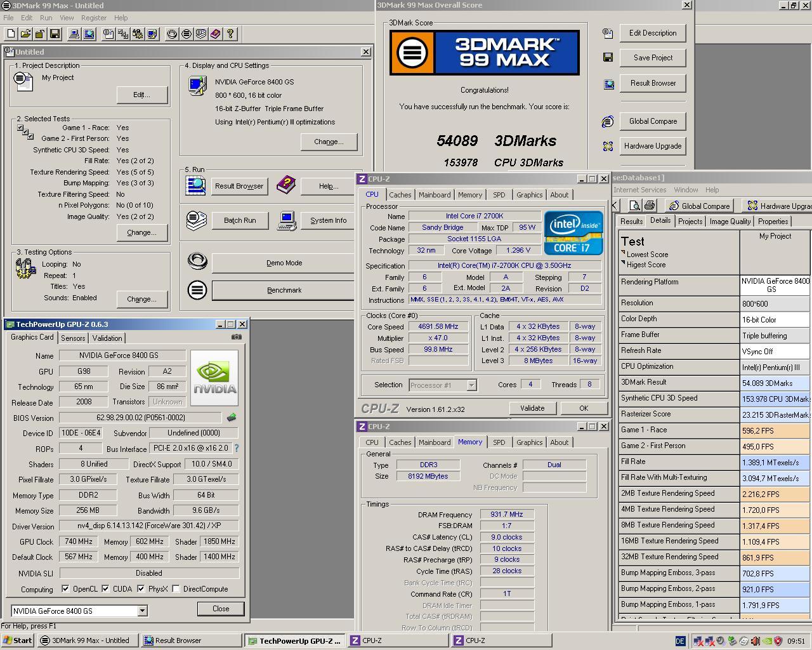Click the Run Benchmark toolbar icon
Screen dimensions: 812x650
tap(187, 34)
